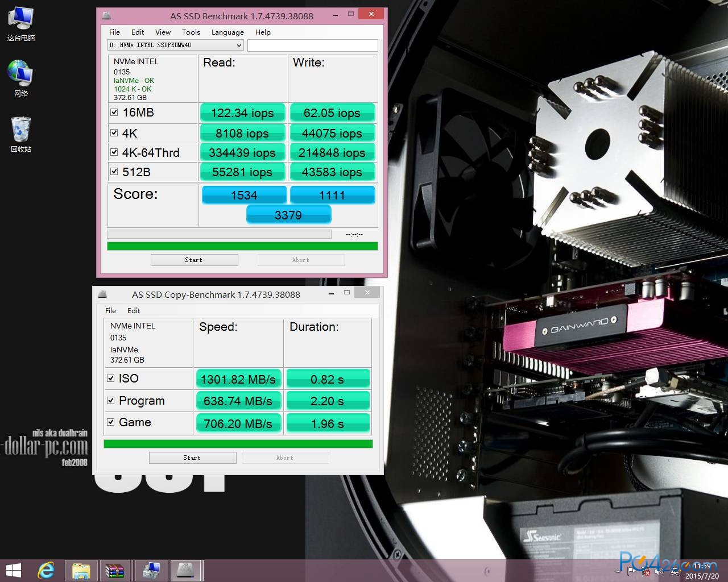Click the 4K-64Thrd write result 214848 iops
This screenshot has height=582, width=728.
[x=332, y=152]
